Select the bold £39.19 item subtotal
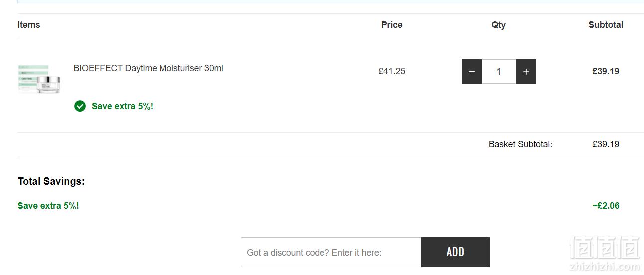Screen dimensions: 644x275 coord(606,71)
